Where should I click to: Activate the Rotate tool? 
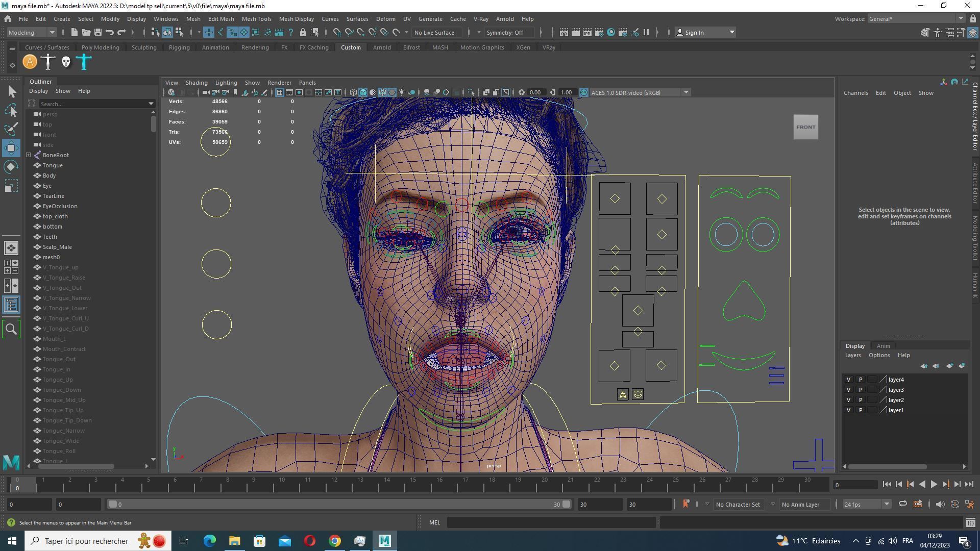(11, 167)
